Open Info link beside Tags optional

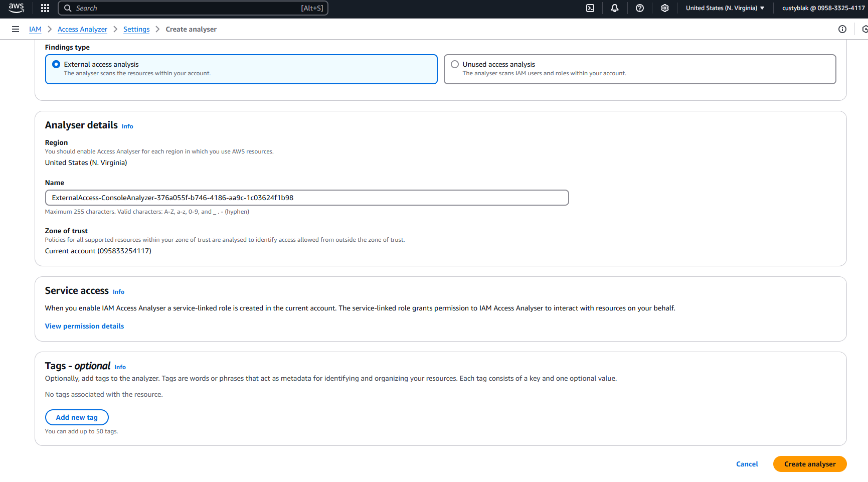[x=120, y=367]
